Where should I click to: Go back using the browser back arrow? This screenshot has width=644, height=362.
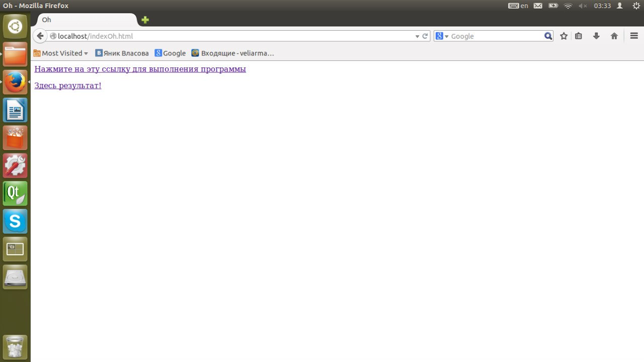click(40, 36)
